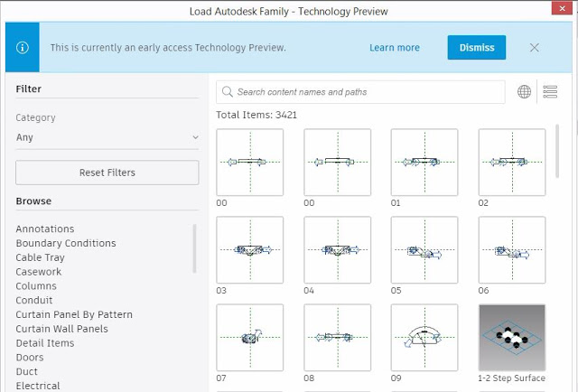This screenshot has height=392, width=578.
Task: Close the Technology Preview banner with X
Action: coord(534,48)
